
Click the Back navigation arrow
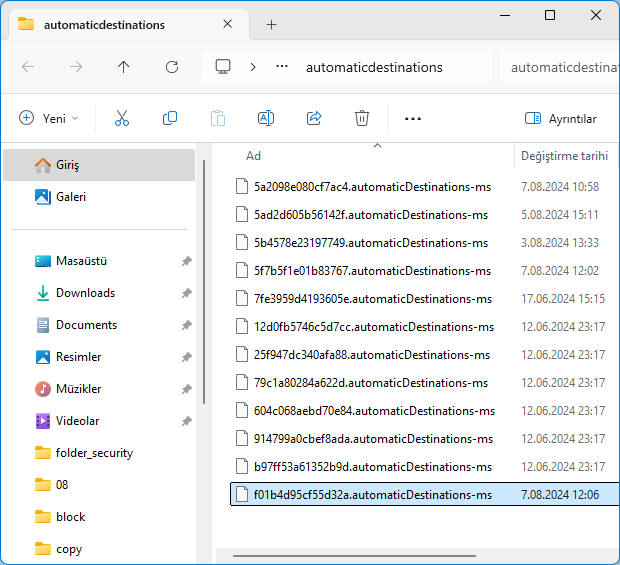coord(28,67)
